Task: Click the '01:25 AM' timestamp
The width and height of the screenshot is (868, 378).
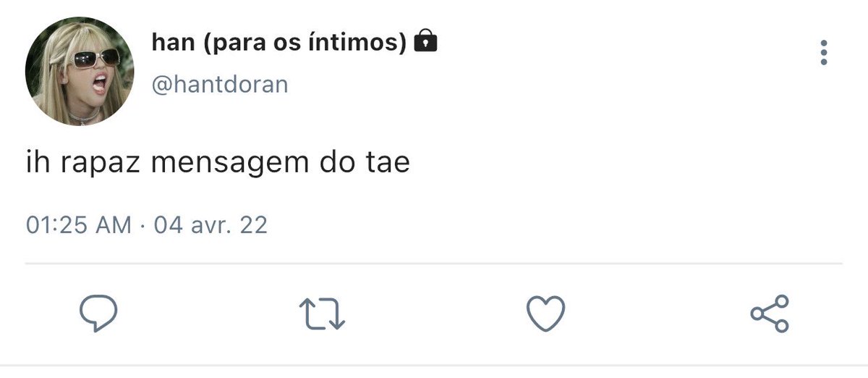Action: pyautogui.click(x=79, y=224)
